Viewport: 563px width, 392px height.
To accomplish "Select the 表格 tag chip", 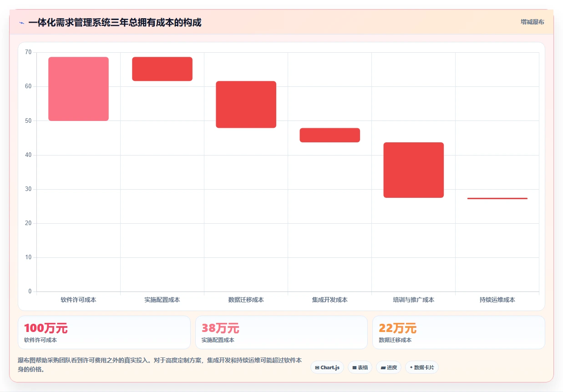I will point(360,367).
